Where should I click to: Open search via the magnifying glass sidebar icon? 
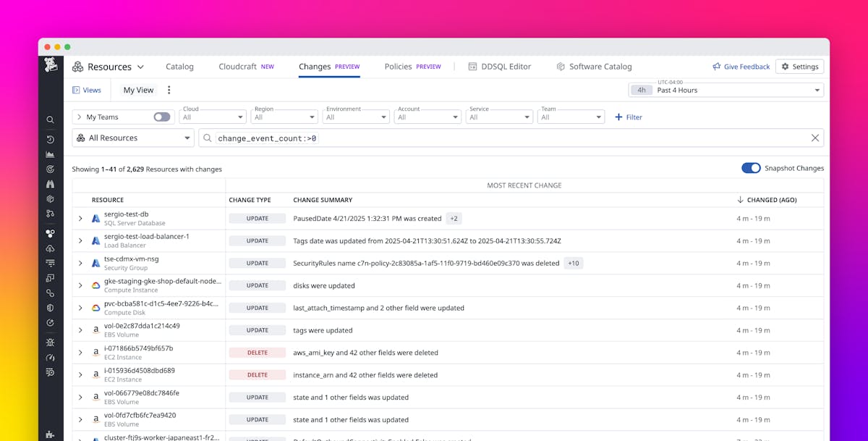49,119
